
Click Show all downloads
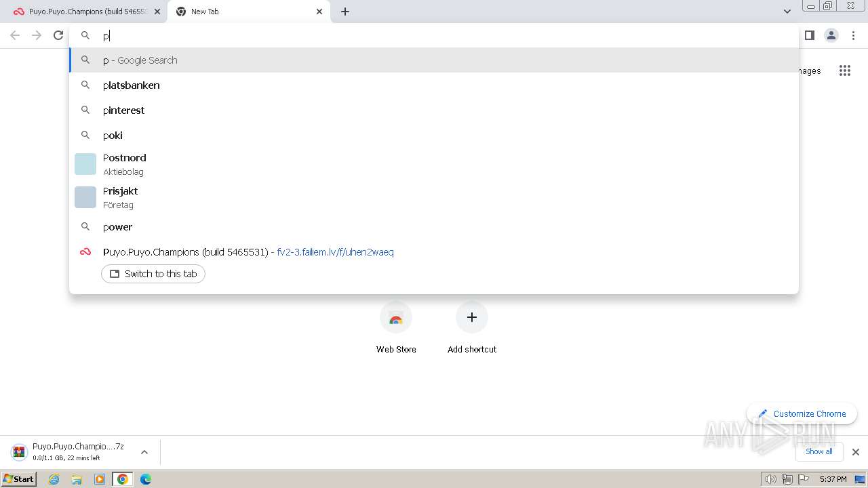(818, 451)
